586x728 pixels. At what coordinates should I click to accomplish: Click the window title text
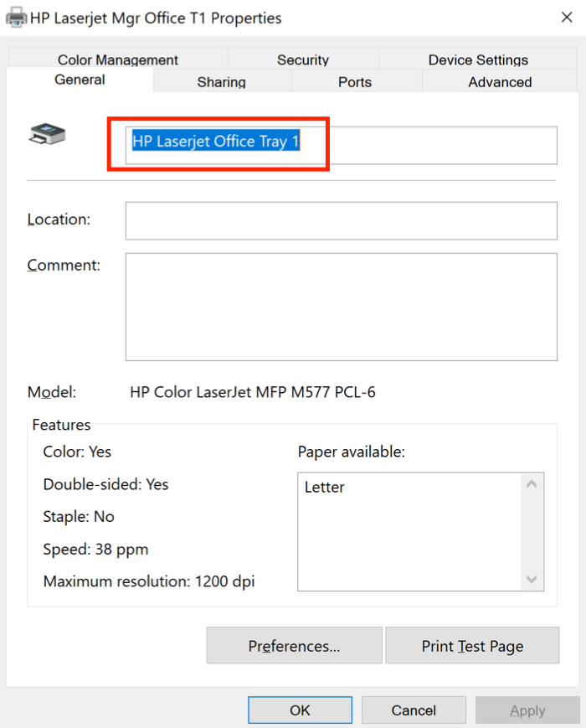pyautogui.click(x=156, y=18)
